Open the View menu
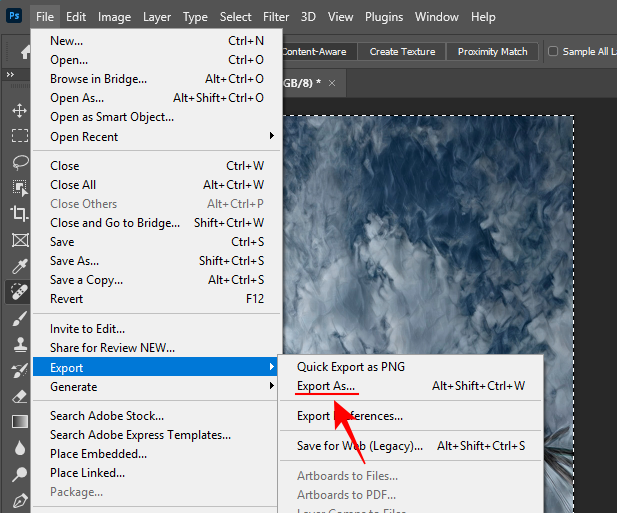Image resolution: width=617 pixels, height=513 pixels. (340, 17)
